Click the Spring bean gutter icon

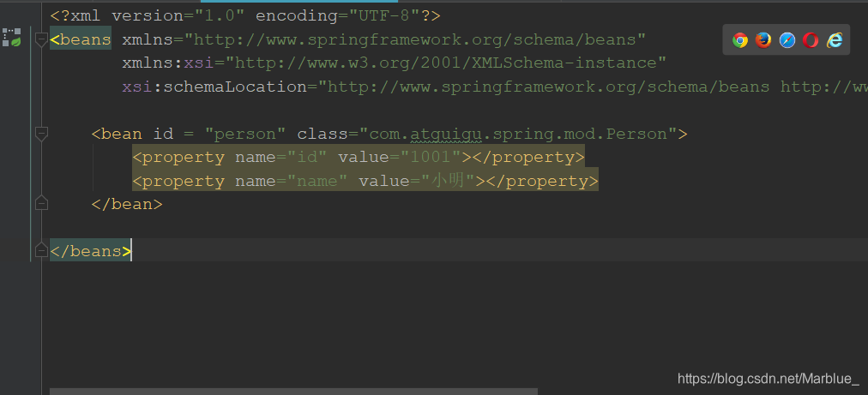pyautogui.click(x=12, y=37)
